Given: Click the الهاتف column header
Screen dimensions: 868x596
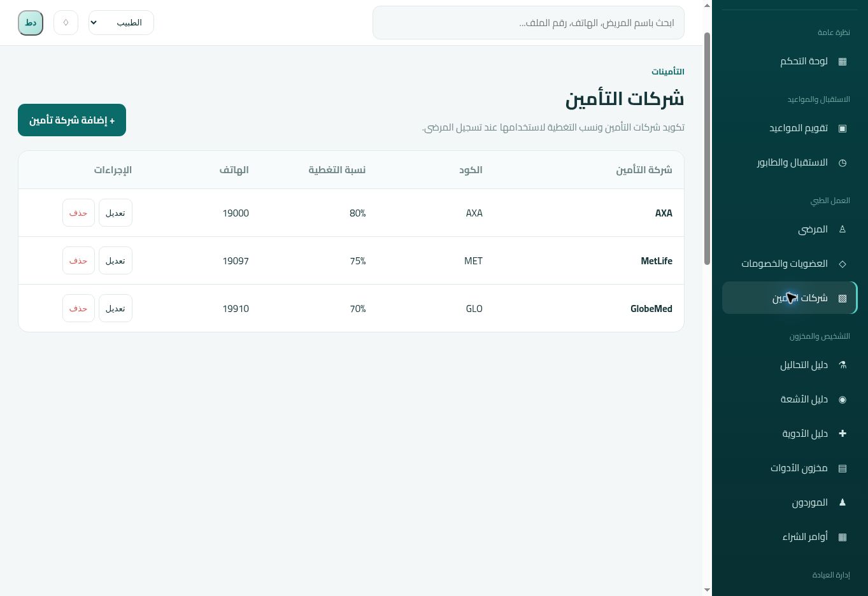Looking at the screenshot, I should tap(234, 170).
